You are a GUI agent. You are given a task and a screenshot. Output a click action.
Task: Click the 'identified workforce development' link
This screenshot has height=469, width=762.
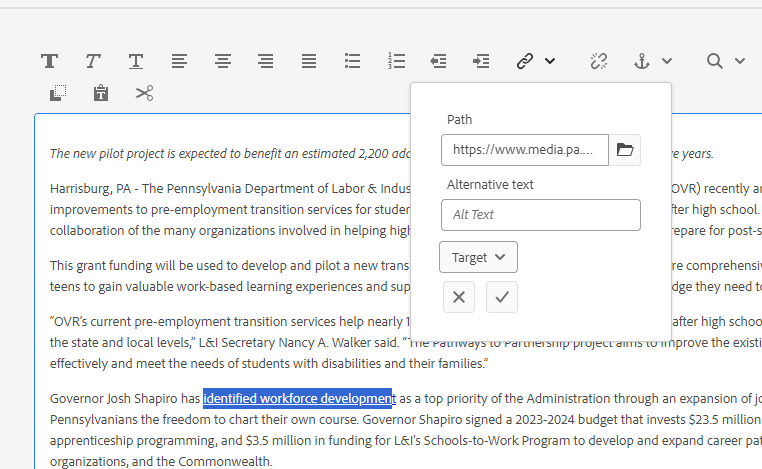[x=299, y=399]
